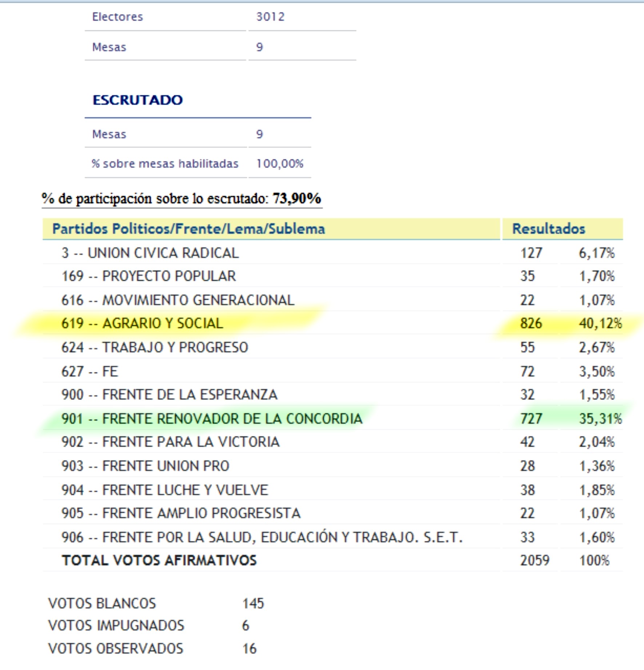Click the FRENTE LUCHE Y VUELVE entry
644x670 pixels.
165,490
